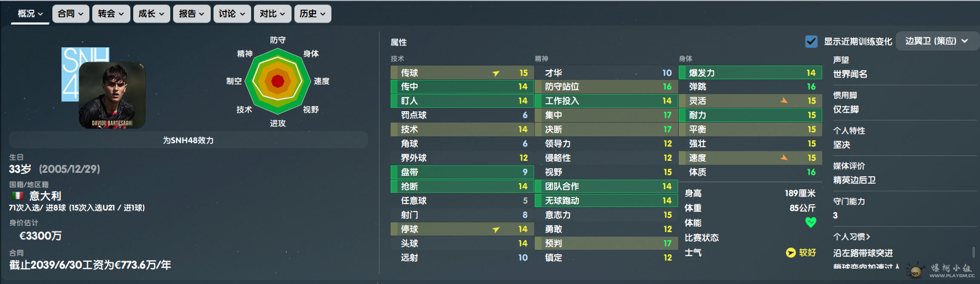Click the green heart fitness icon
The width and height of the screenshot is (980, 284).
coord(811,222)
